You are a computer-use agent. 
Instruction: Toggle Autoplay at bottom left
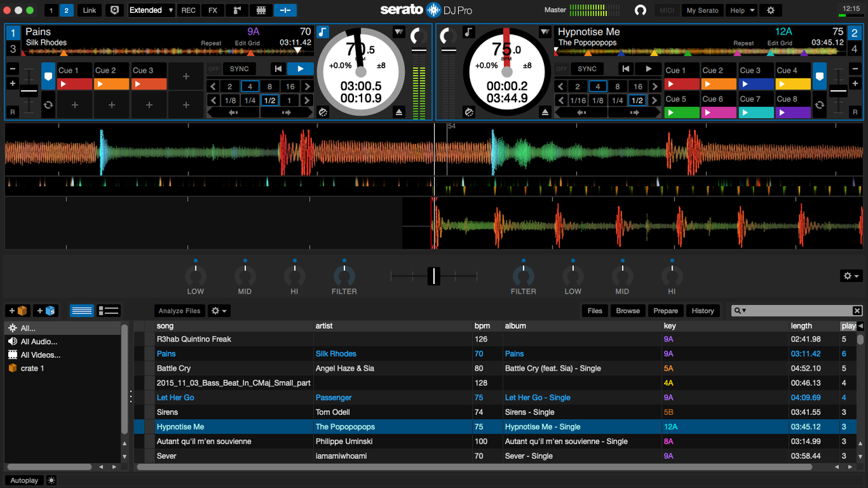point(24,481)
